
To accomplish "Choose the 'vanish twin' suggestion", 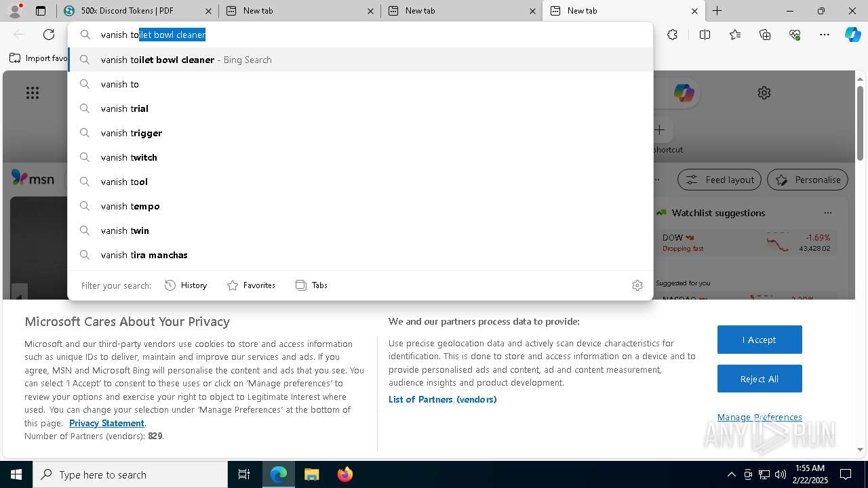I will [360, 230].
